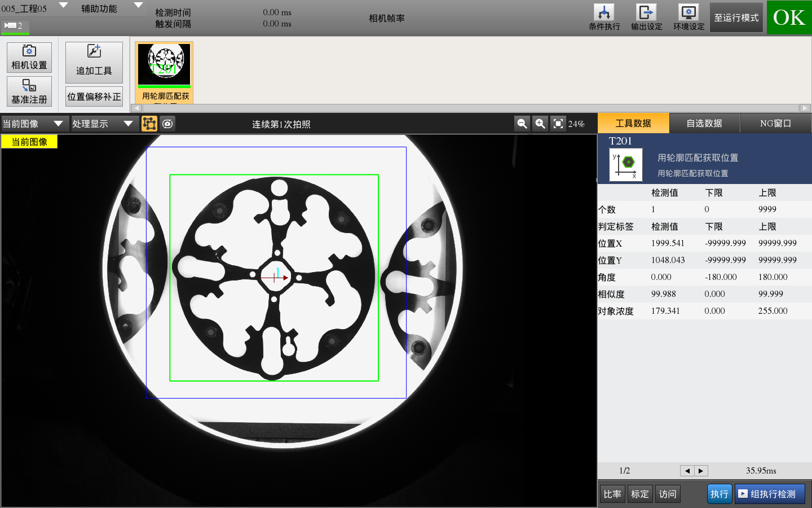Image resolution: width=812 pixels, height=508 pixels.
Task: Select the camera 2 toggle tab
Action: [14, 26]
